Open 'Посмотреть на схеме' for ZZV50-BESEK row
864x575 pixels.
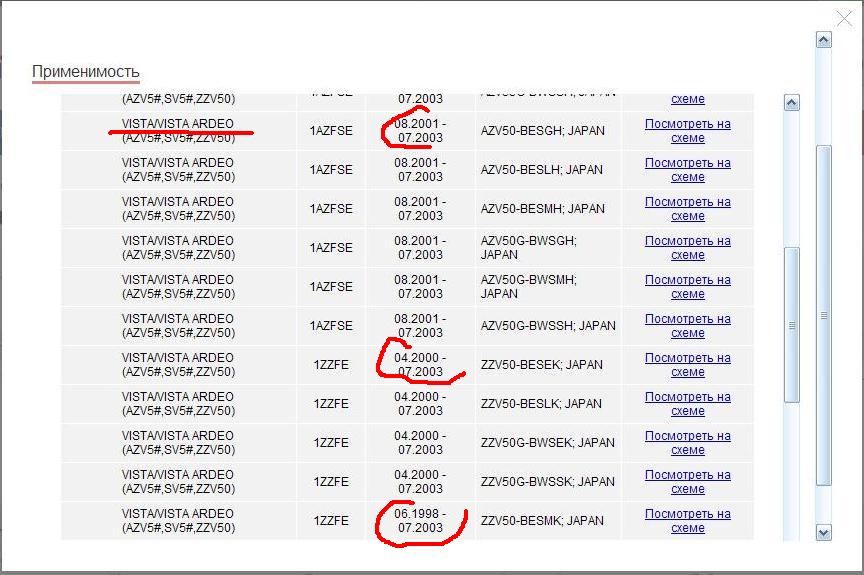point(687,365)
